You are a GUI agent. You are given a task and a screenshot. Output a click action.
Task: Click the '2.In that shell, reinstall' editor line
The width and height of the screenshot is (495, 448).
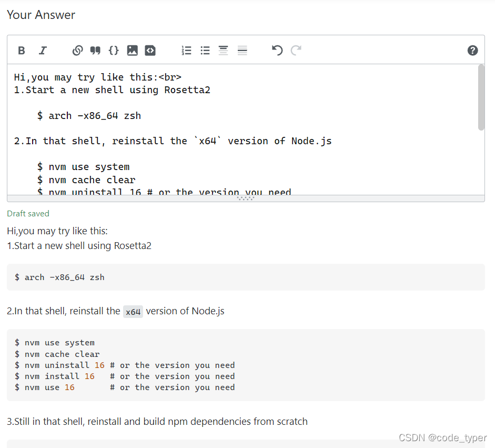(x=173, y=141)
